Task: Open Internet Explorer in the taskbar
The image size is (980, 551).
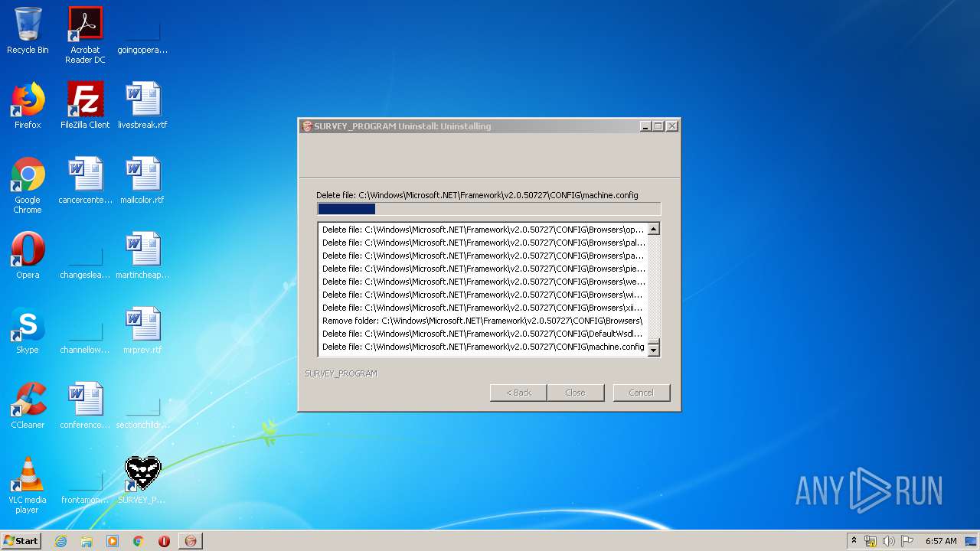Action: (60, 541)
